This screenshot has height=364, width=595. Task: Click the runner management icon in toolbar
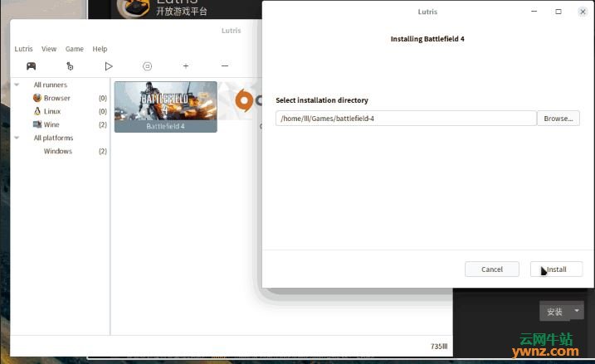pos(70,66)
